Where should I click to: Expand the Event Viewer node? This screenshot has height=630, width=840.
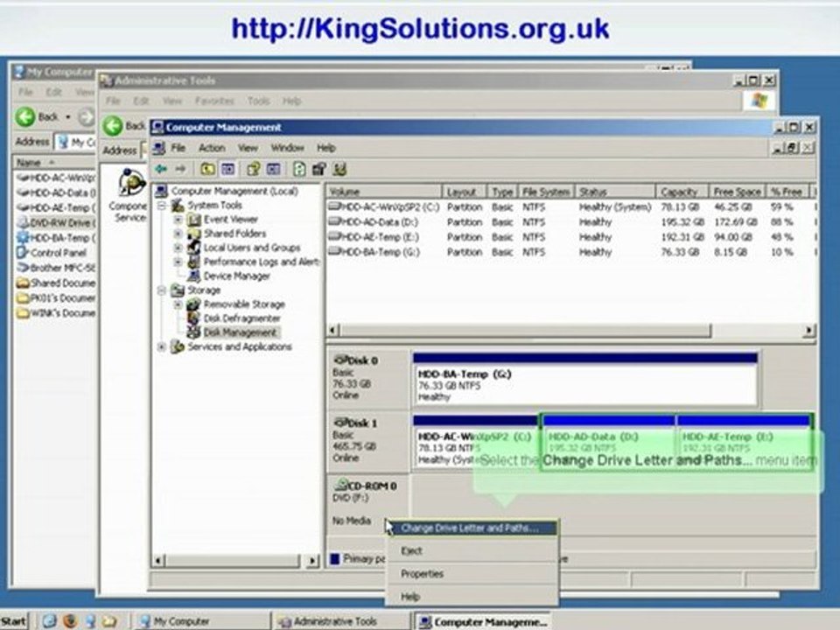click(x=178, y=219)
